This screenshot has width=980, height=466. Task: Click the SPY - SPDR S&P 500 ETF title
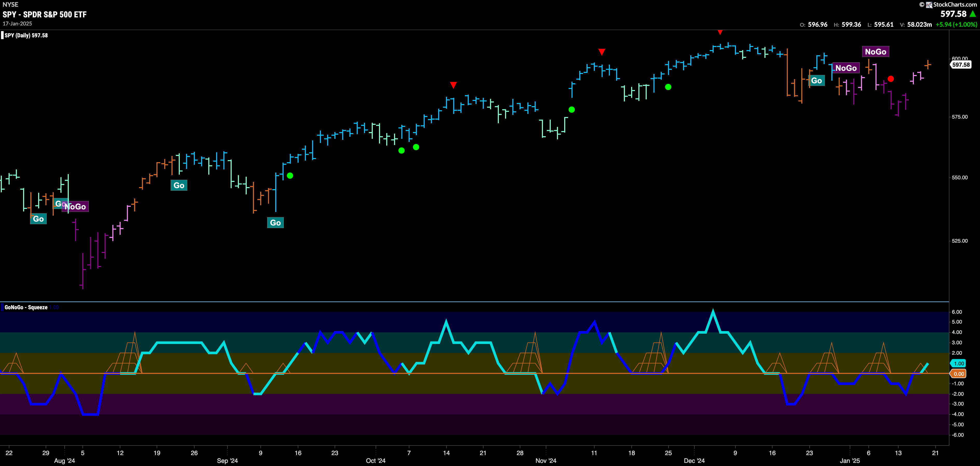pyautogui.click(x=45, y=15)
